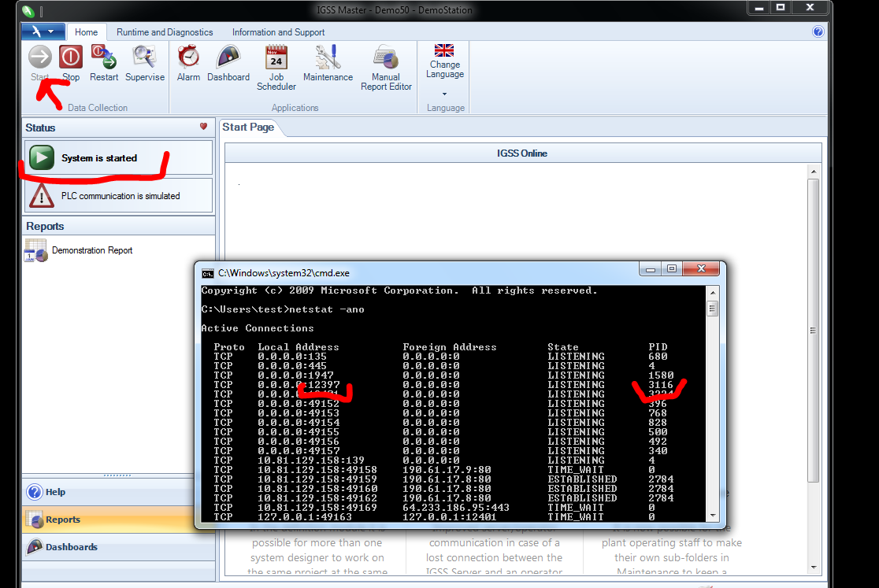Click the Restart data collection icon
The image size is (879, 588).
(x=104, y=58)
